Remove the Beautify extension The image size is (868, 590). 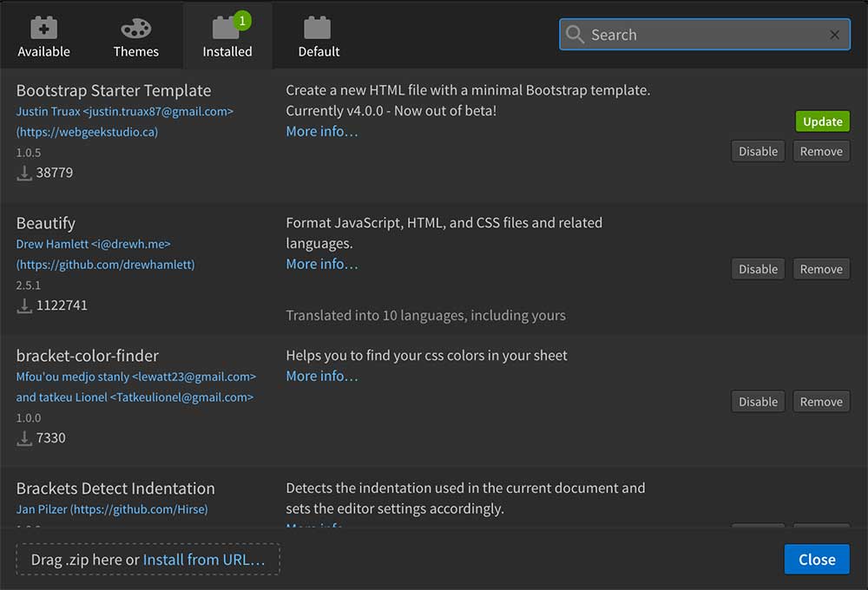point(821,269)
